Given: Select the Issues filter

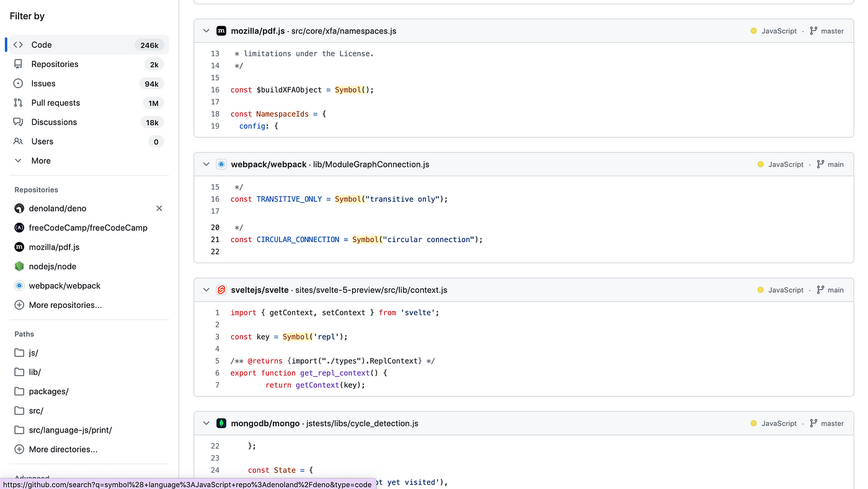Looking at the screenshot, I should coord(89,83).
